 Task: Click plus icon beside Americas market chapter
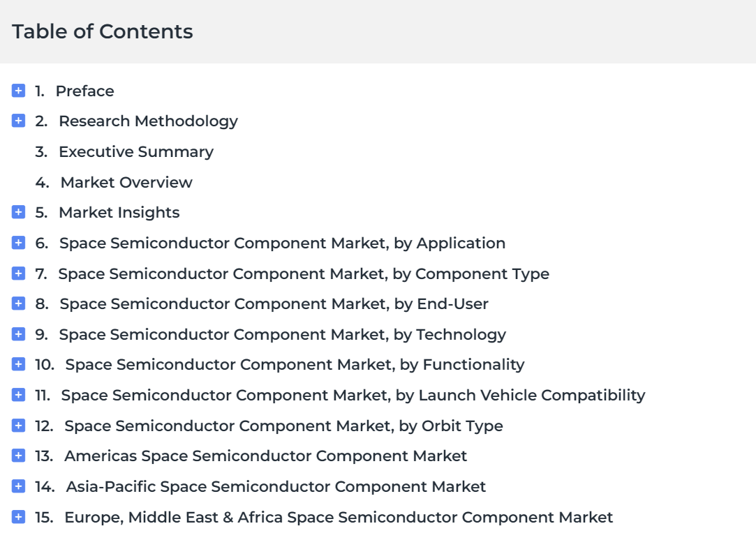coord(18,456)
